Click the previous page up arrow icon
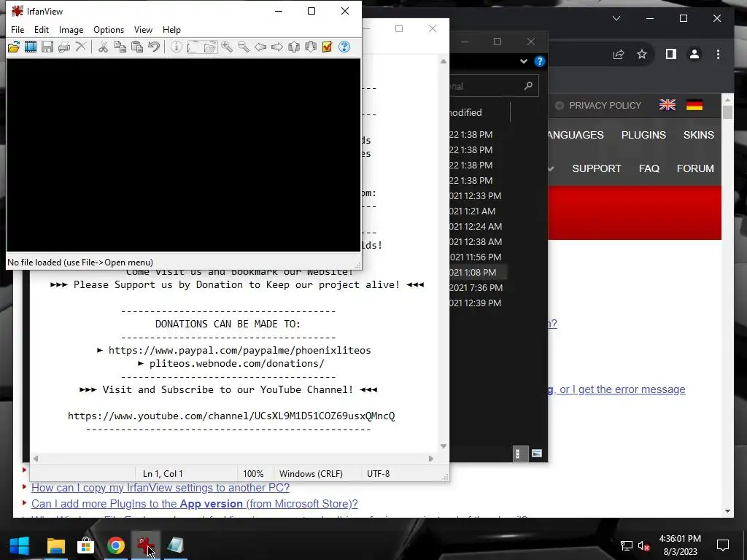 pyautogui.click(x=294, y=47)
